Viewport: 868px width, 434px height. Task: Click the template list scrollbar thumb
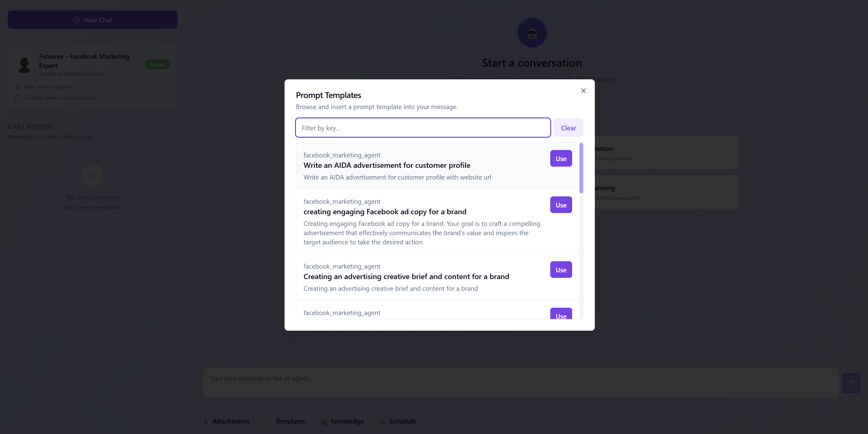[581, 168]
